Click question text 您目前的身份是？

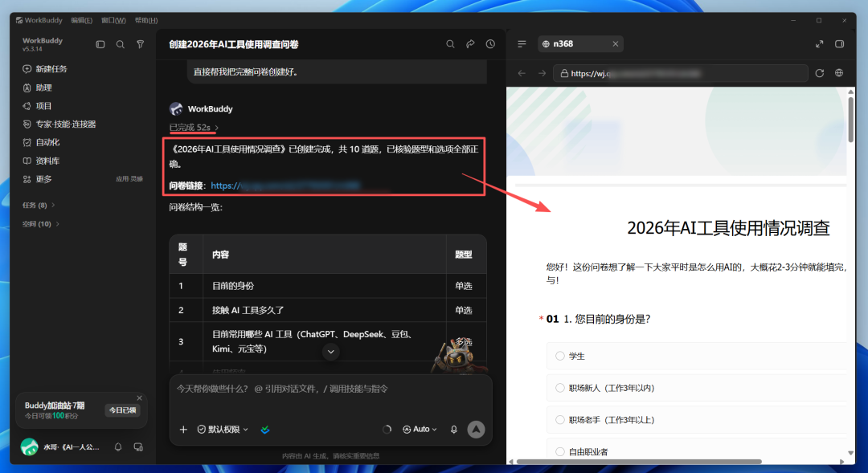(x=612, y=319)
